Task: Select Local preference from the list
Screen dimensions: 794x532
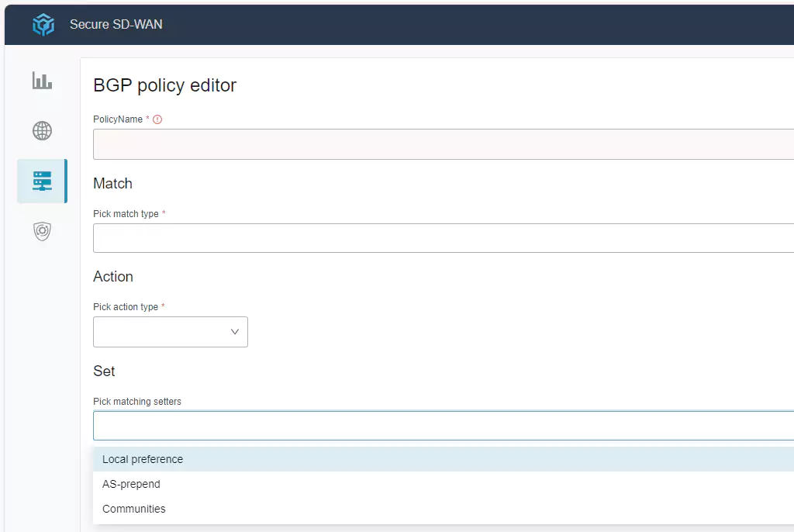Action: tap(143, 459)
